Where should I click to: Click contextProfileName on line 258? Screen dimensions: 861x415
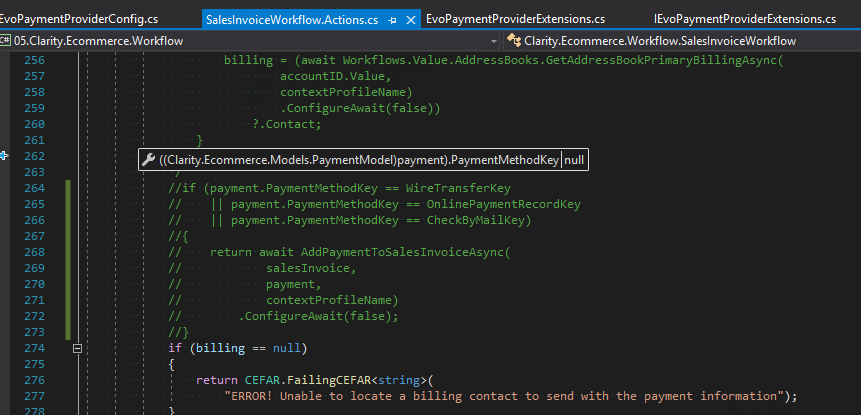tap(343, 92)
